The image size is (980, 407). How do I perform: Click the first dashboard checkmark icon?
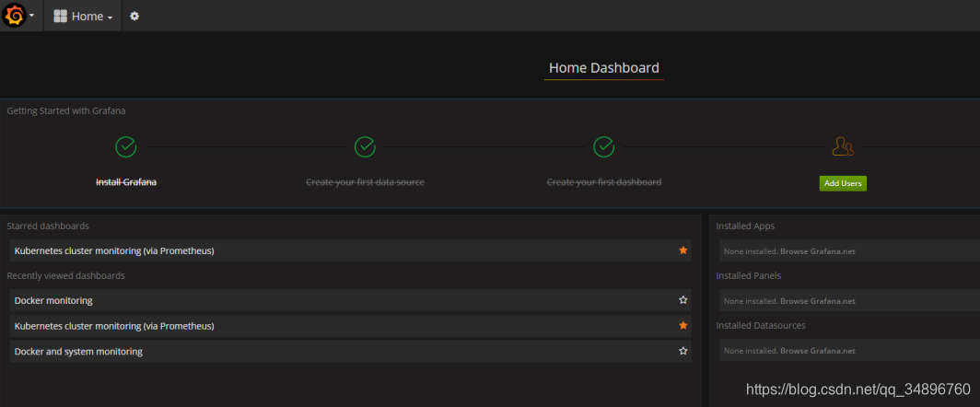[x=604, y=147]
